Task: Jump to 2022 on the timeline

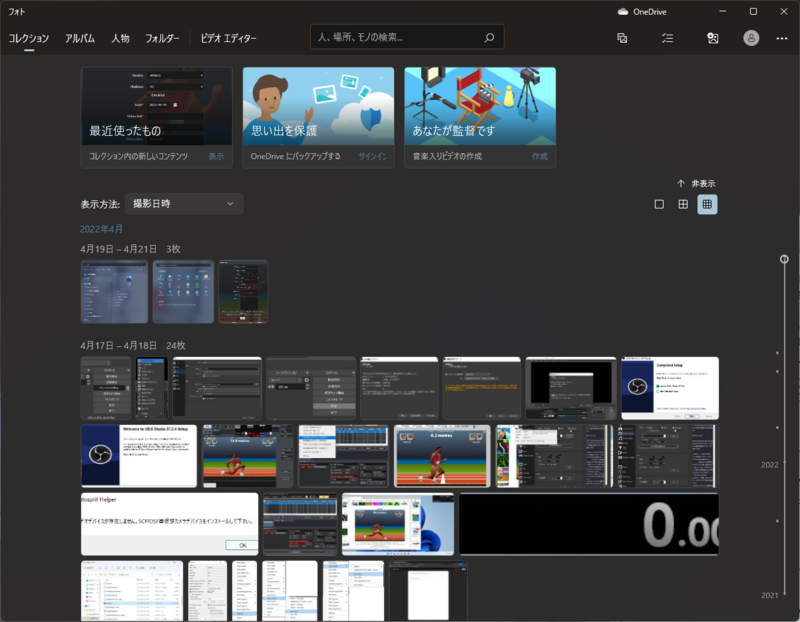Action: point(769,465)
